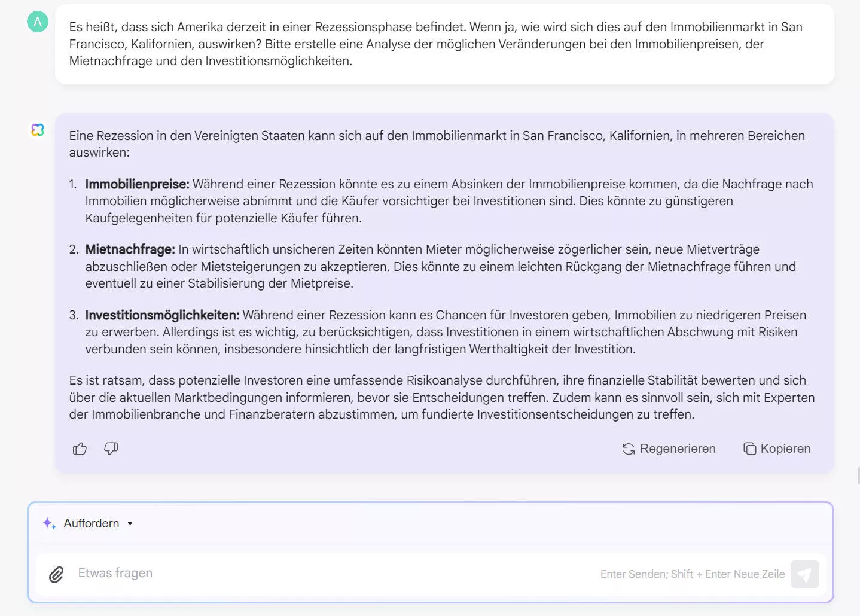Click the Etwas fragen input field
This screenshot has width=860, height=616.
239,573
